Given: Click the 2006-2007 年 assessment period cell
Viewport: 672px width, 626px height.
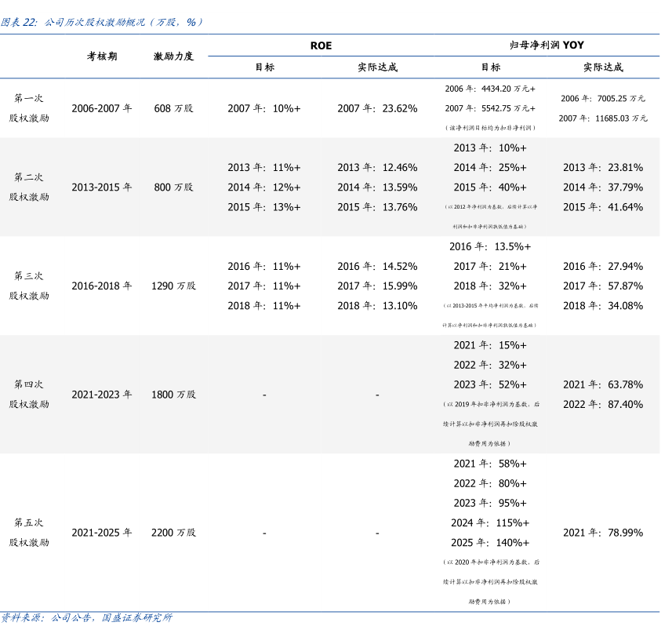Looking at the screenshot, I should 102,108.
